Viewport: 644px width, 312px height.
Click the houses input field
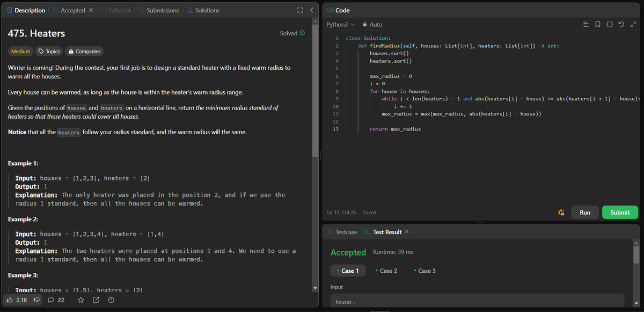point(477,301)
